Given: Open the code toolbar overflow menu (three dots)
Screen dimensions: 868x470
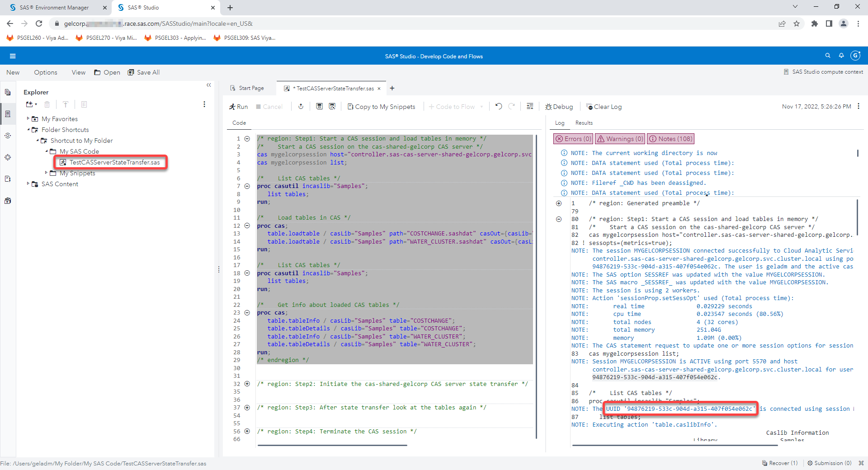Looking at the screenshot, I should point(859,106).
